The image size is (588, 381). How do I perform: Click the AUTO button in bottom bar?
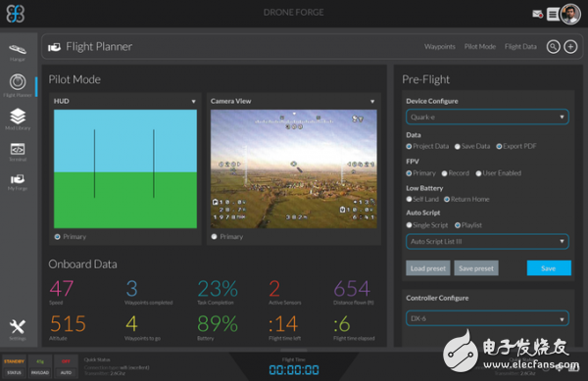pos(66,373)
